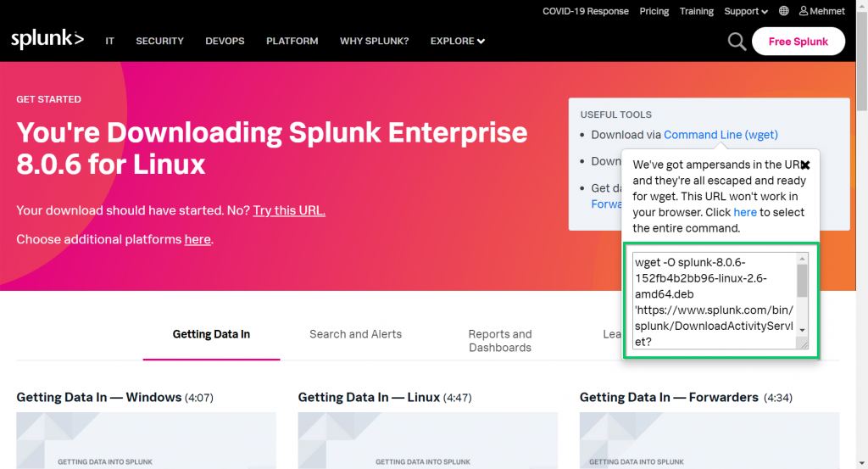Open the search magnifier icon
Image resolution: width=868 pixels, height=469 pixels.
(x=737, y=42)
